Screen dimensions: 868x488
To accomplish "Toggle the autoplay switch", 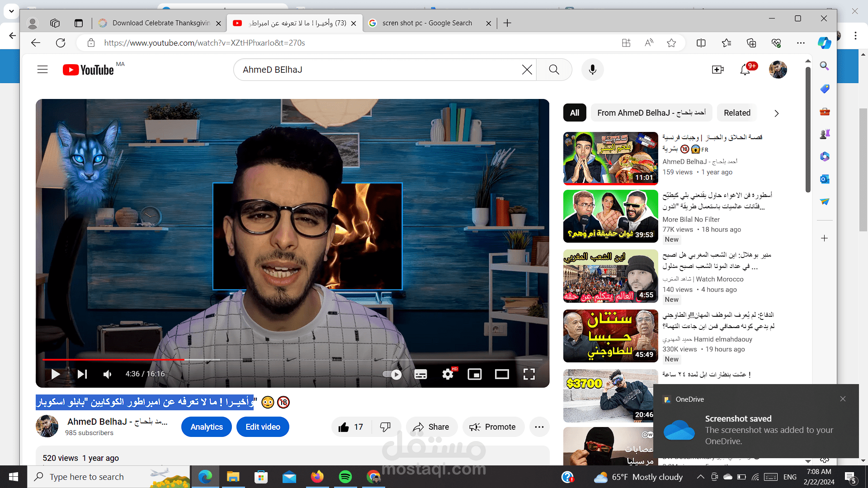I will coord(392,374).
